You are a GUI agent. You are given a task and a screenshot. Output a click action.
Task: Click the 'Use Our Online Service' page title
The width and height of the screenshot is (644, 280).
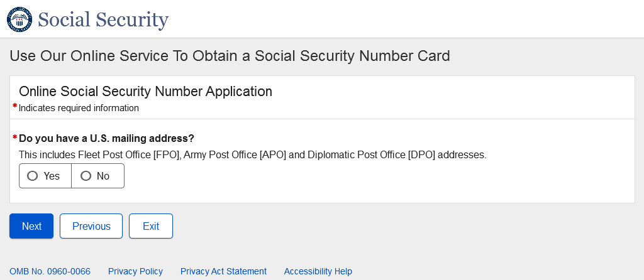(x=230, y=56)
